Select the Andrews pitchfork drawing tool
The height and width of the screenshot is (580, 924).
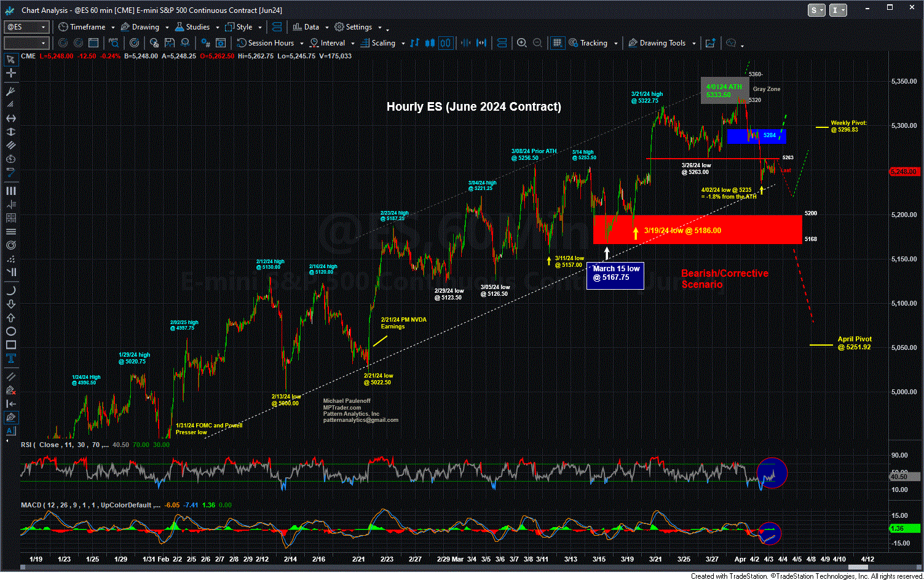click(10, 91)
